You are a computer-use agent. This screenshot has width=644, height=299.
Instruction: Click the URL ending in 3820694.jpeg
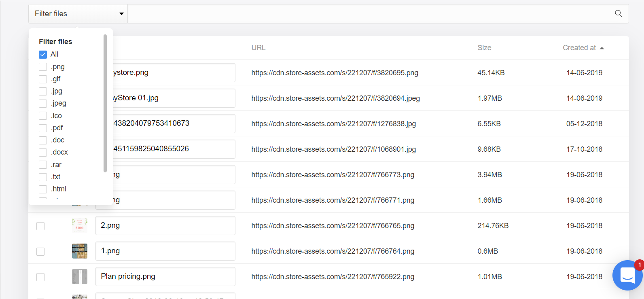click(x=336, y=98)
